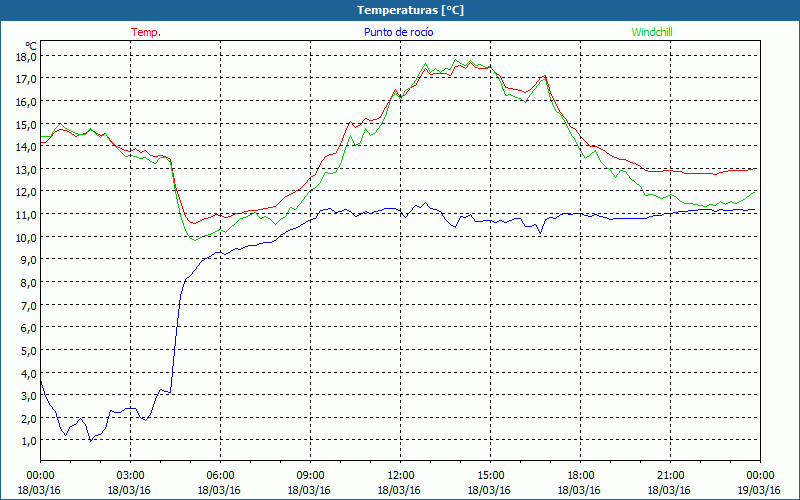Click the 03:00 time axis label
This screenshot has width=800, height=500.
(x=130, y=475)
